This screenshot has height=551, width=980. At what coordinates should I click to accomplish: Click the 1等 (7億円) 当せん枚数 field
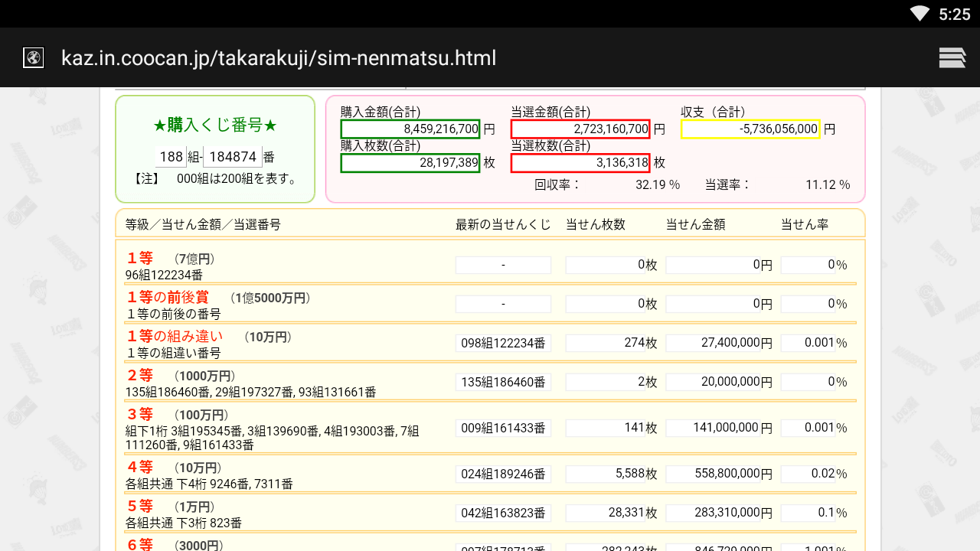(606, 265)
